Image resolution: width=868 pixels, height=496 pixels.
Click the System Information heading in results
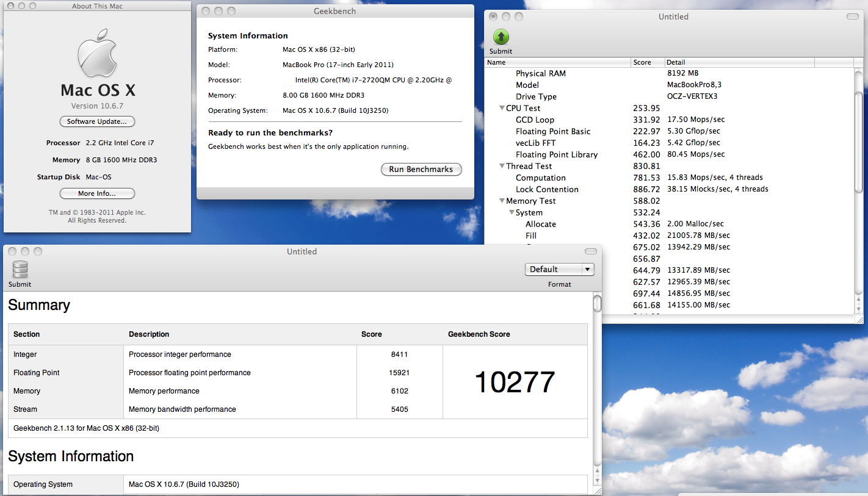click(71, 456)
